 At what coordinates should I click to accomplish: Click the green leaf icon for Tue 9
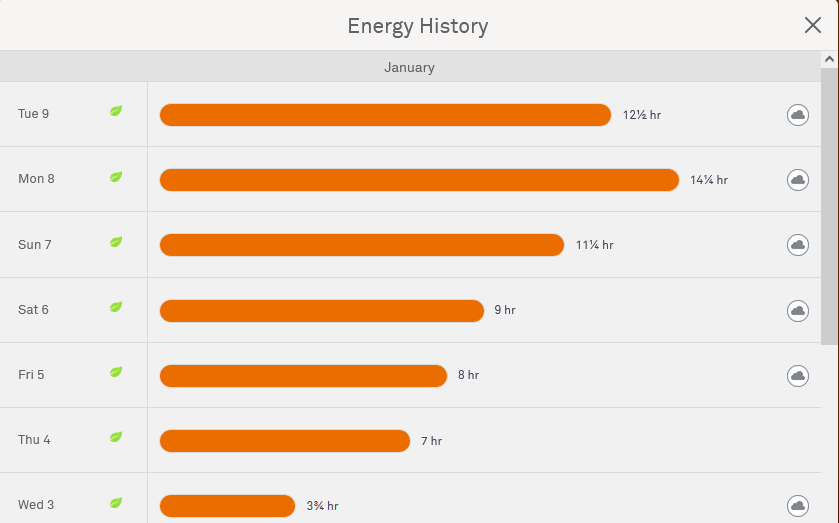(116, 111)
